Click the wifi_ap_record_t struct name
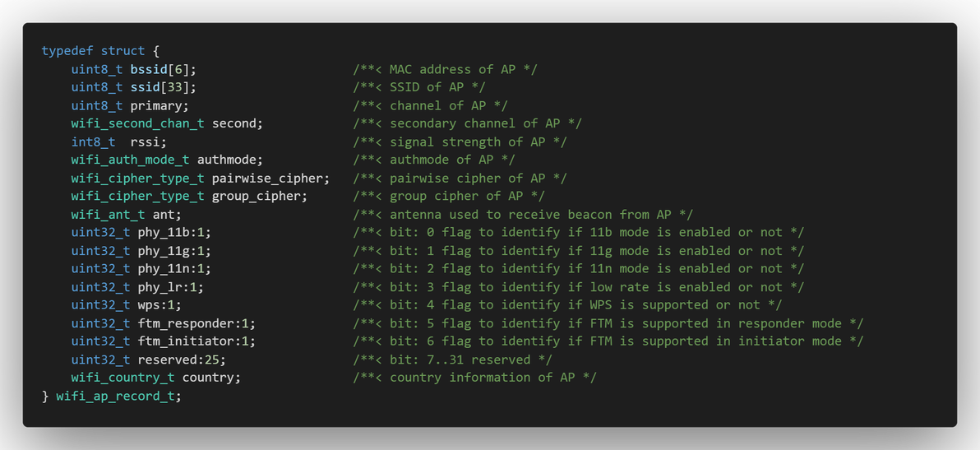This screenshot has width=980, height=450. 115,397
